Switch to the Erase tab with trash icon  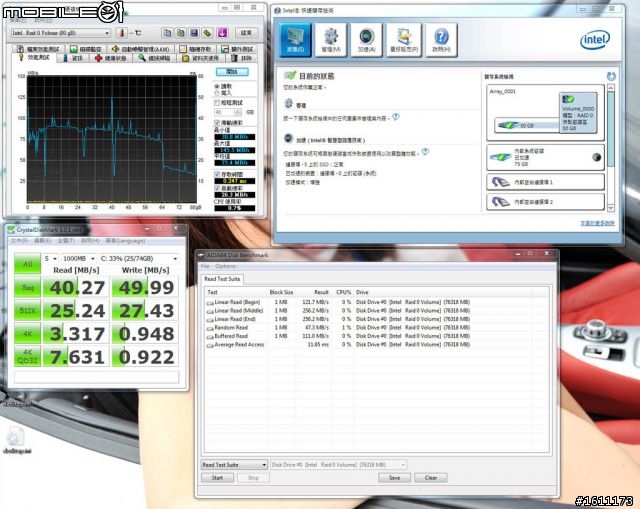[242, 58]
